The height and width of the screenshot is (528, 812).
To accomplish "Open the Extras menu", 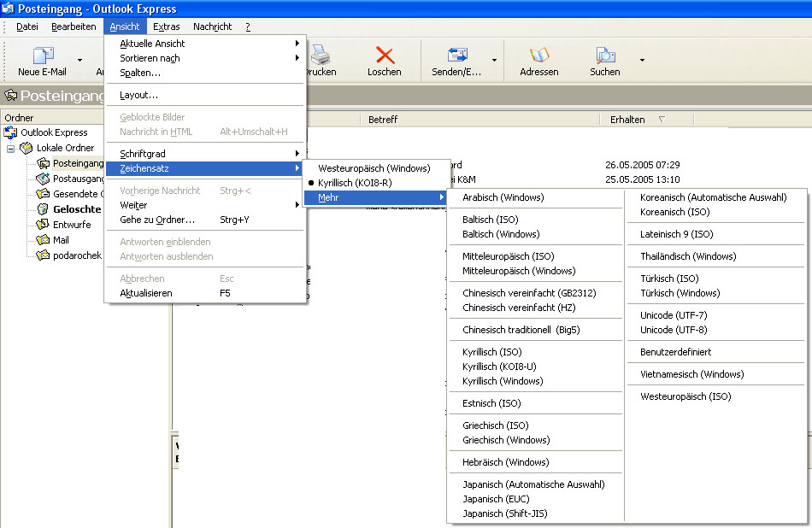I will (x=166, y=26).
